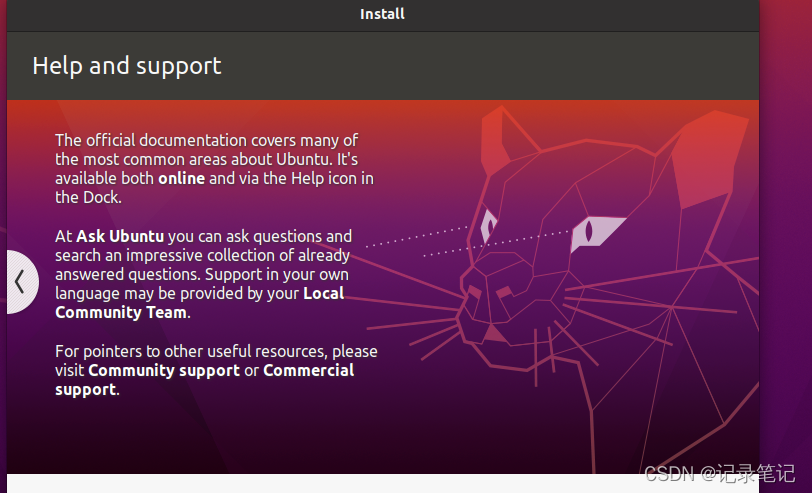Visit the Community support link
812x493 pixels.
coord(164,371)
